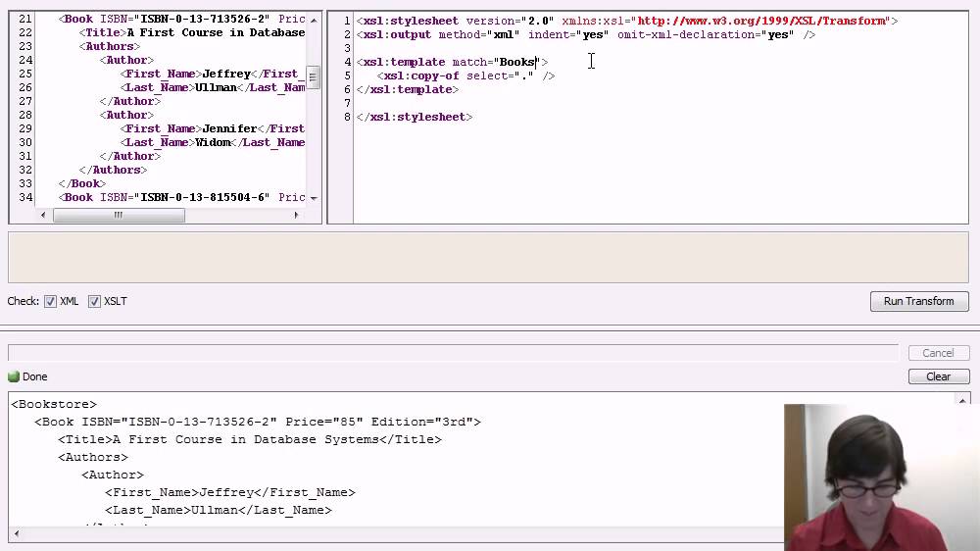Viewport: 980px width, 551px height.
Task: Click the output pane horizontal scroll left arrow
Action: (x=17, y=533)
